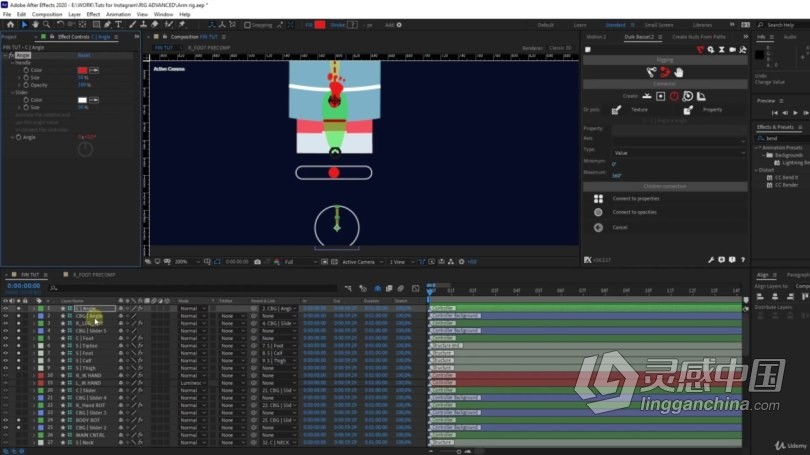The height and width of the screenshot is (455, 810).
Task: Click Connect to opacities
Action: pyautogui.click(x=634, y=212)
